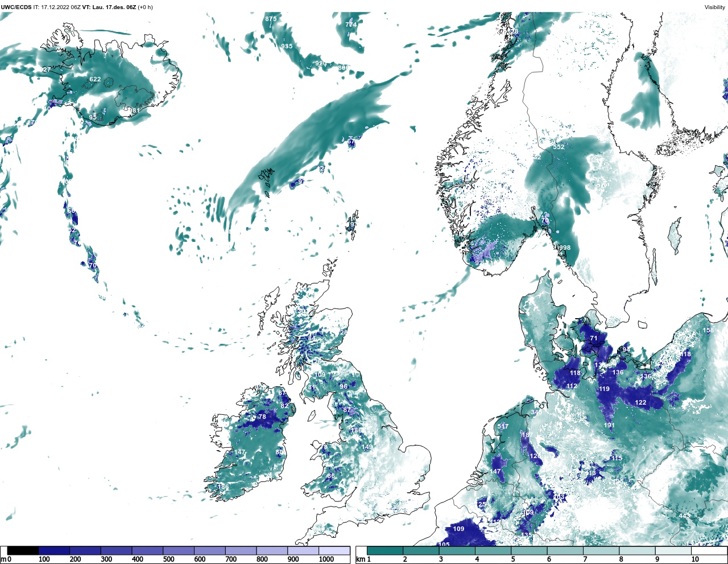The width and height of the screenshot is (728, 564).
Task: Click the '552' visibility value over Scandinavia
Action: [559, 147]
